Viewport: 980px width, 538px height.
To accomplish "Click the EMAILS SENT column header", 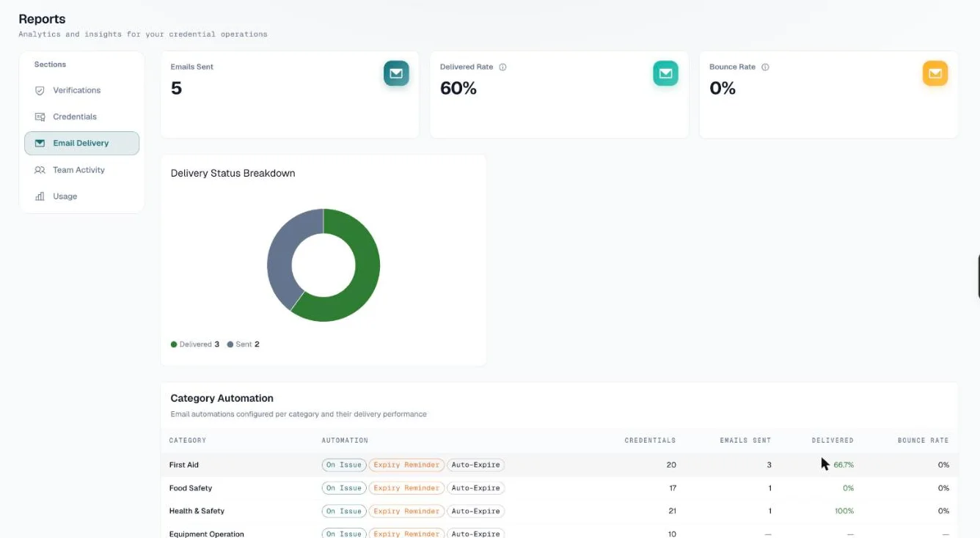I will (x=745, y=441).
